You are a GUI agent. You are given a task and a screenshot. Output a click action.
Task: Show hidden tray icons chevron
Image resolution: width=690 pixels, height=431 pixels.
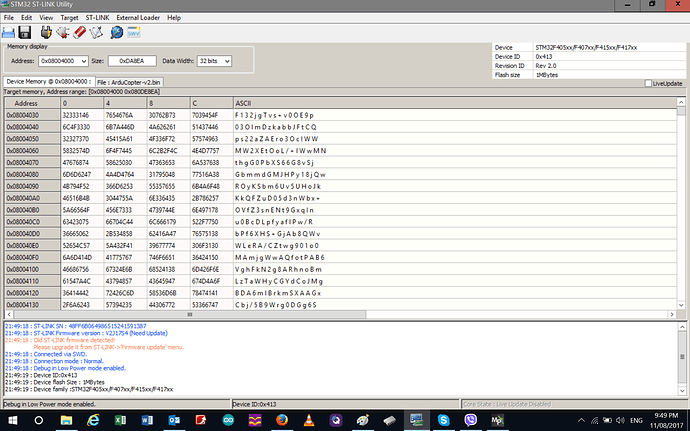581,420
